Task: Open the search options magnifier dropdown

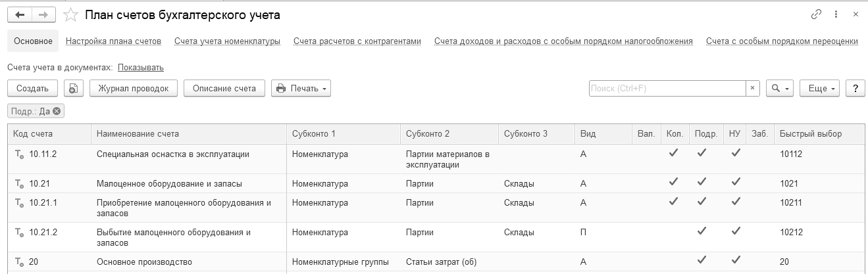Action: pyautogui.click(x=779, y=88)
